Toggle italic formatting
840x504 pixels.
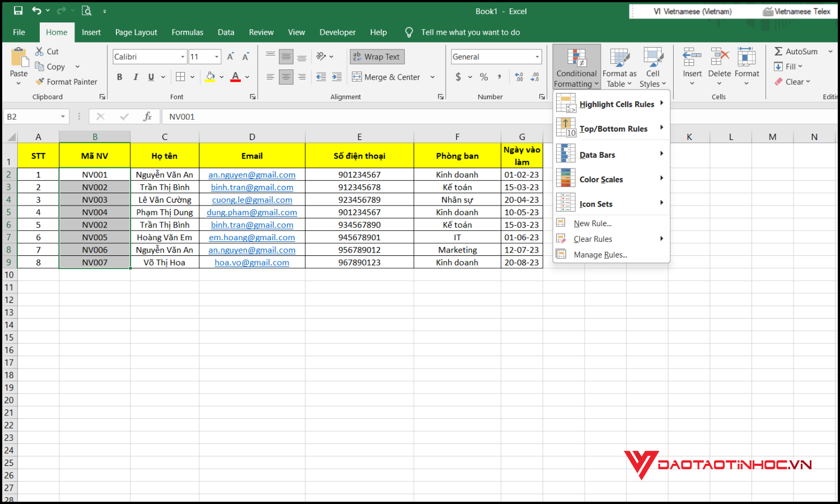[x=135, y=77]
